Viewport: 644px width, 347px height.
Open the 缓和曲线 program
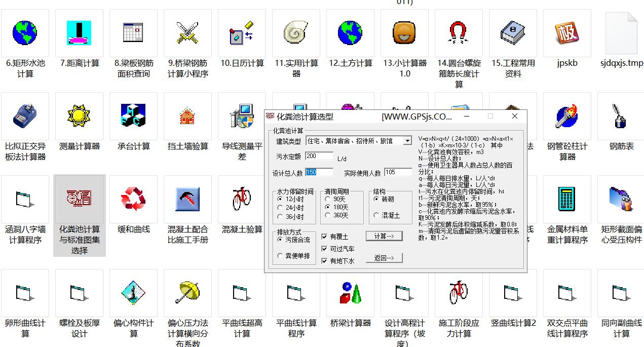tap(133, 199)
